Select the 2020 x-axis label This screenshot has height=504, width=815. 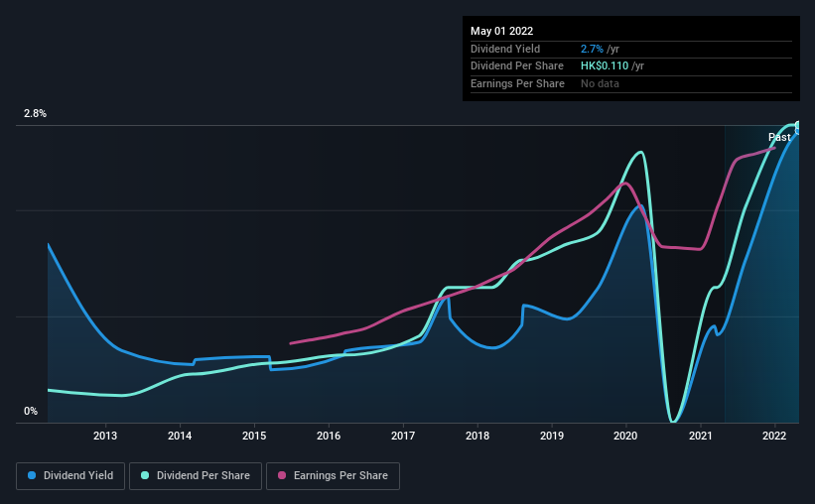click(x=625, y=436)
